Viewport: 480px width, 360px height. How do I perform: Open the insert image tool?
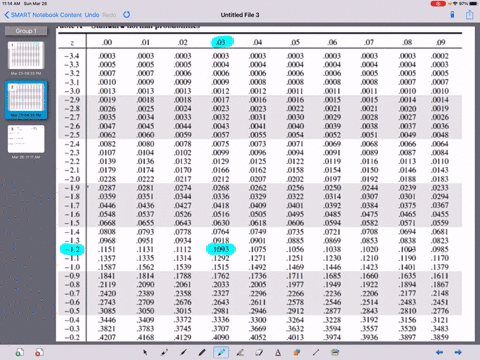pyautogui.click(x=335, y=352)
